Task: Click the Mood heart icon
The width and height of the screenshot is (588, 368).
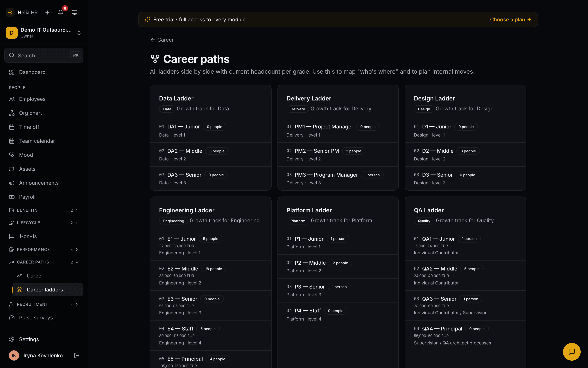Action: click(x=12, y=155)
